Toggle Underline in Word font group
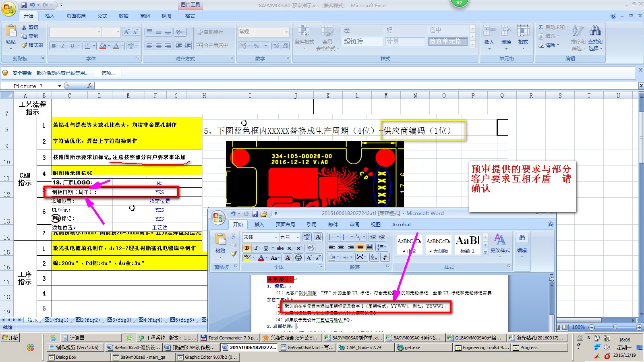The width and height of the screenshot is (644, 362). 266,248
